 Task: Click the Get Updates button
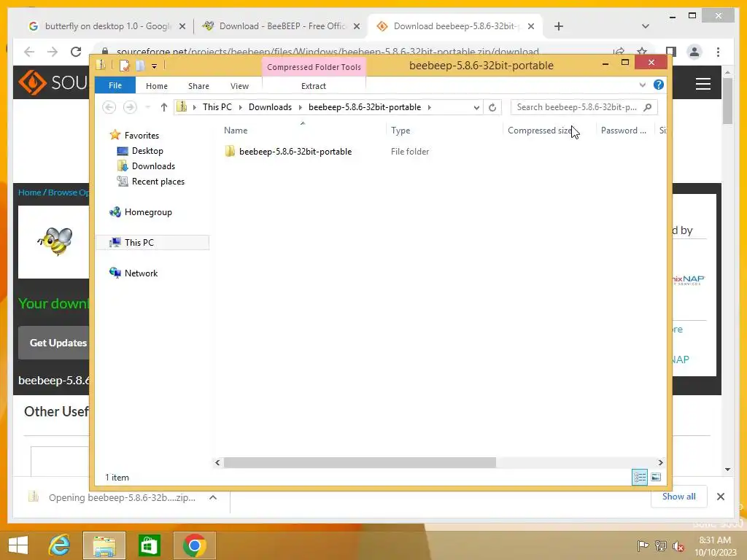pyautogui.click(x=53, y=343)
